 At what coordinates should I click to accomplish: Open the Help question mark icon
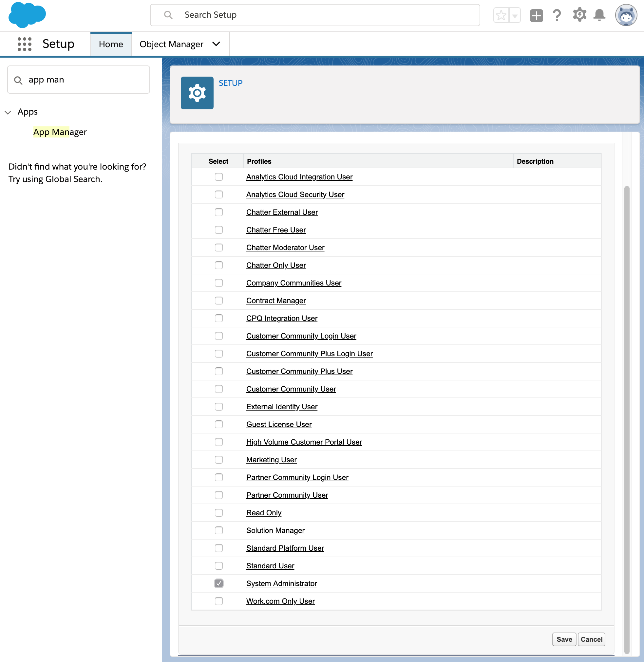(557, 15)
